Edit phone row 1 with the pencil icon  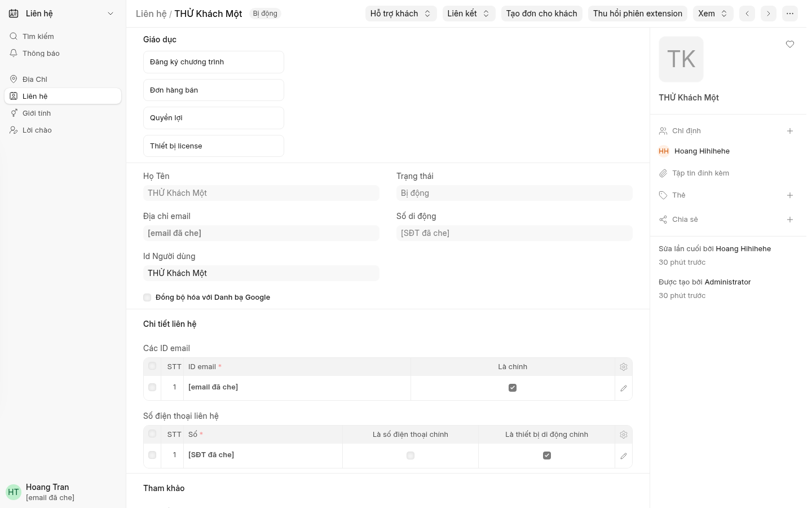[624, 456]
